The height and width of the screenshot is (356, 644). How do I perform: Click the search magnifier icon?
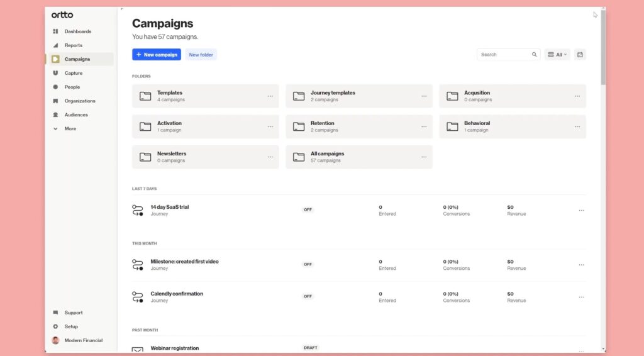pyautogui.click(x=534, y=55)
